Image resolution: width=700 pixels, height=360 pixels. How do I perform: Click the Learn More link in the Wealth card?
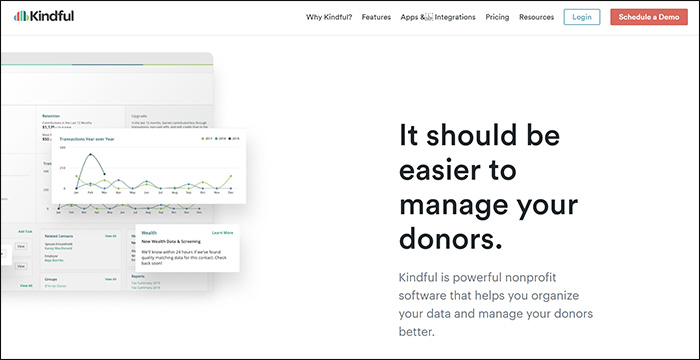point(222,233)
